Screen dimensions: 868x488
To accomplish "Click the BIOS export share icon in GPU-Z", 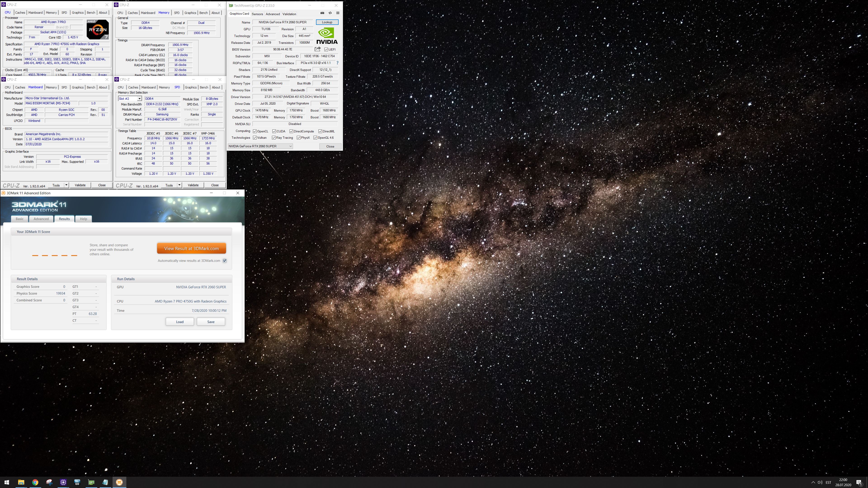I will pyautogui.click(x=317, y=49).
